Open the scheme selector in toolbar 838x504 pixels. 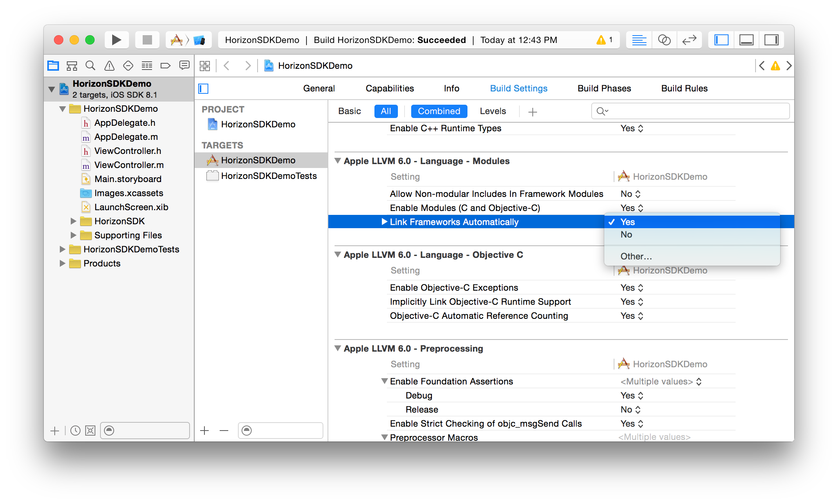pos(189,40)
